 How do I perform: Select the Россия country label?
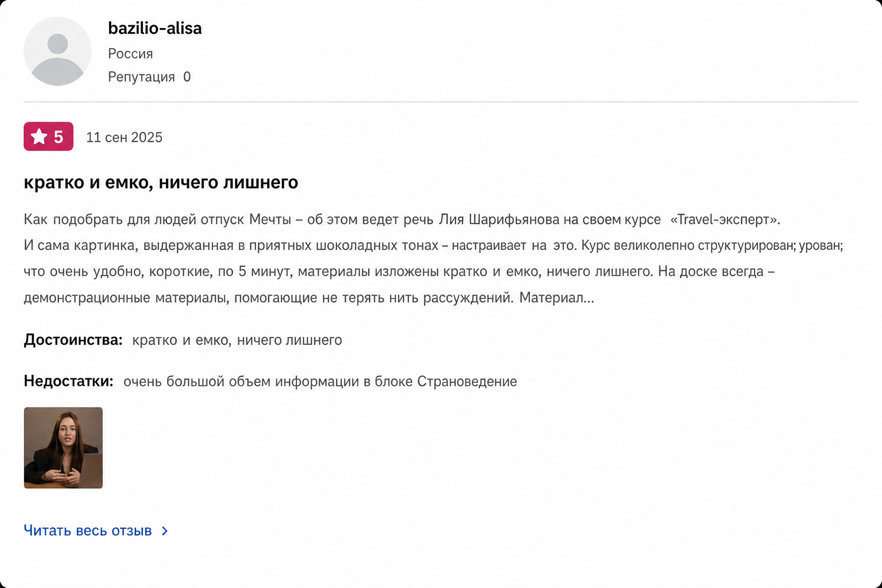(130, 53)
